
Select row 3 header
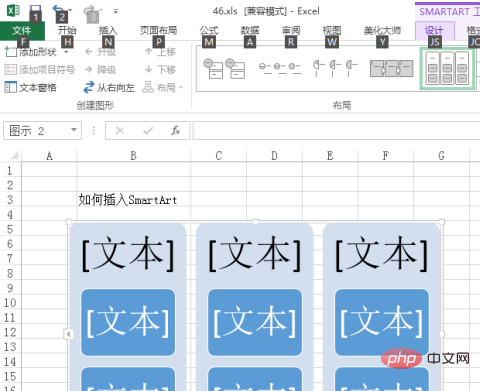point(10,200)
